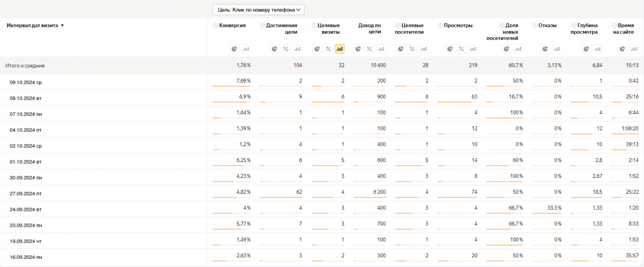Open help icon next to Конверсия header

215,25
